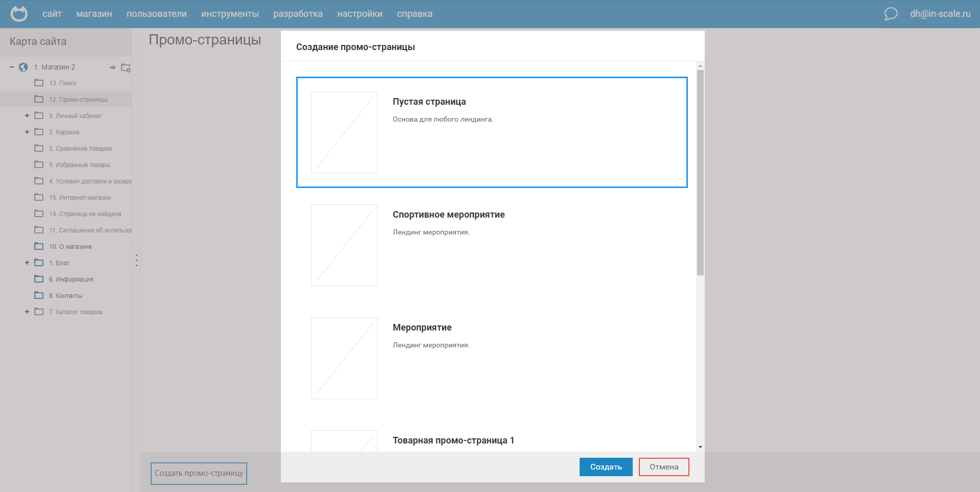The image size is (980, 492).
Task: Select tree item 3. Сравнение товаров
Action: [80, 149]
